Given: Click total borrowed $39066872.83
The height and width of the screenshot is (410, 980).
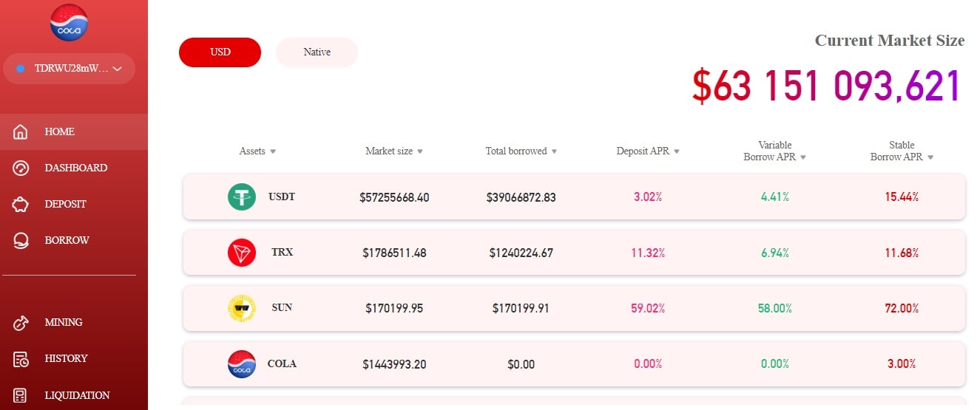Looking at the screenshot, I should [521, 197].
